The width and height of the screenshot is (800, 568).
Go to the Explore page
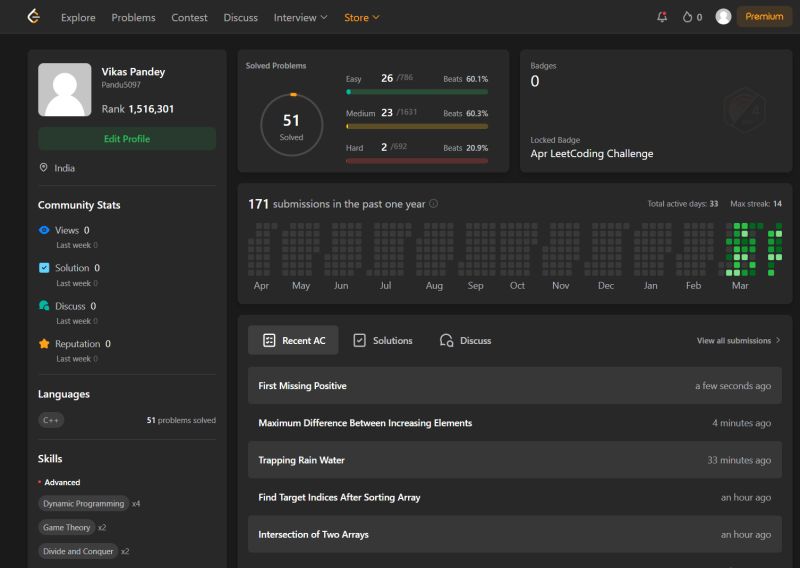pos(78,17)
